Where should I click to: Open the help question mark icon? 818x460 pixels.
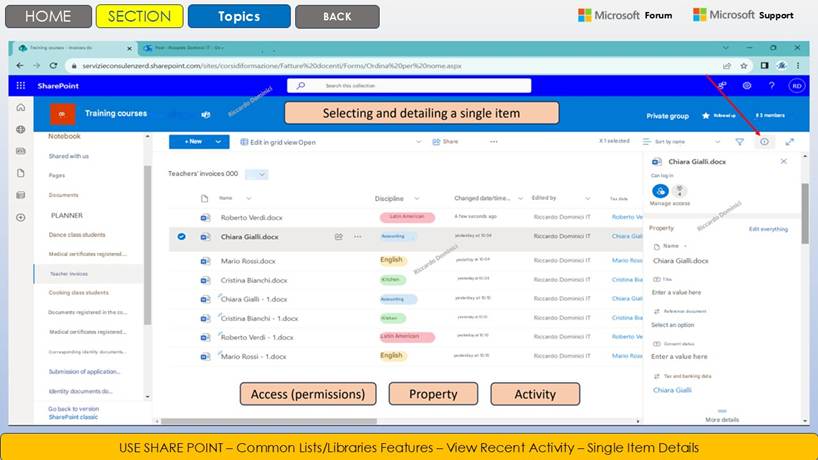[771, 86]
